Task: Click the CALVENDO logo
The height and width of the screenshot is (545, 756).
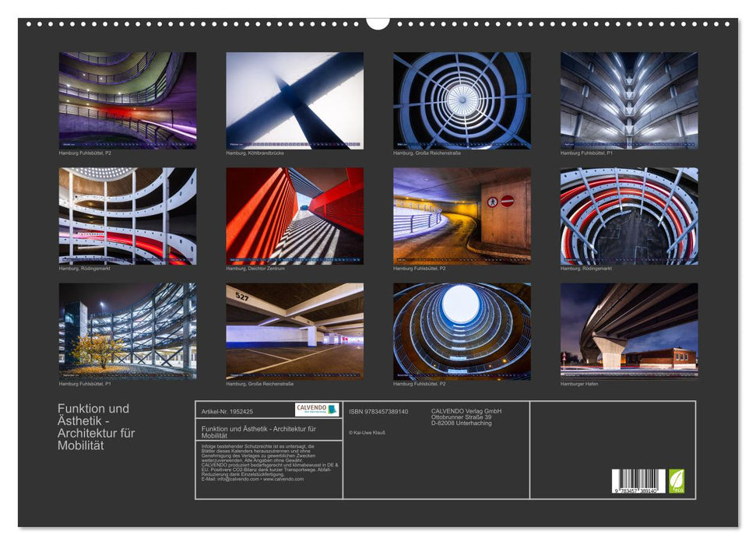Action: point(317,410)
